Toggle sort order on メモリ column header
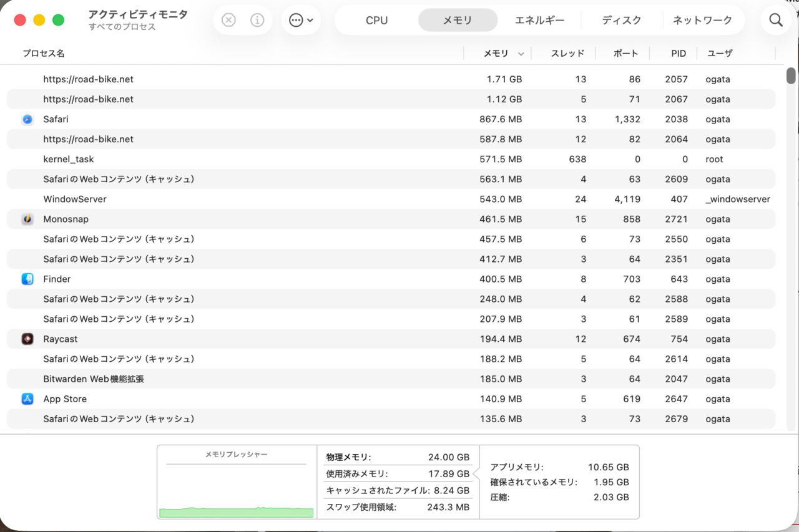Viewport: 799px width, 532px height. point(496,54)
